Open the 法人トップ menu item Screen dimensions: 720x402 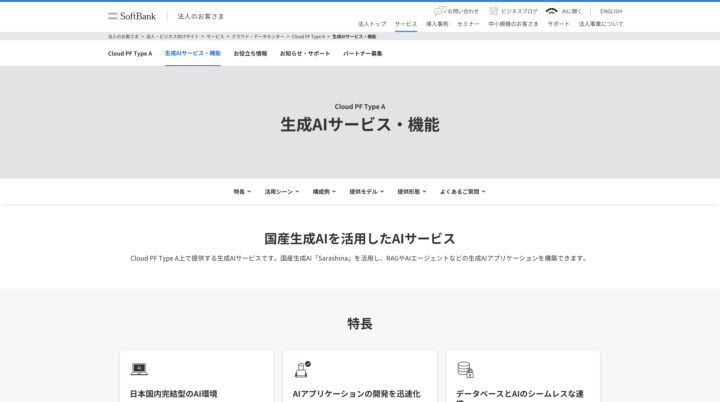point(372,24)
